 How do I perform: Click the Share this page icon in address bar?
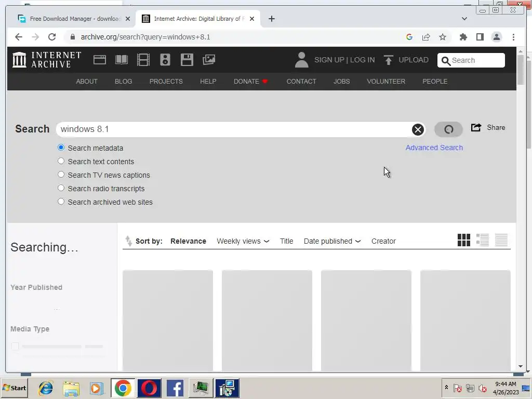(426, 37)
